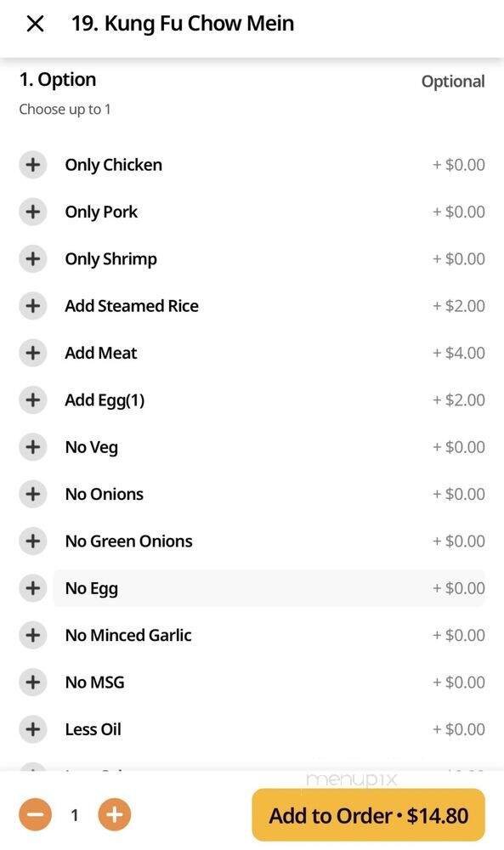Tap the orange plus to increase quantity
Viewport: 504px width, 850px height.
[x=115, y=813]
